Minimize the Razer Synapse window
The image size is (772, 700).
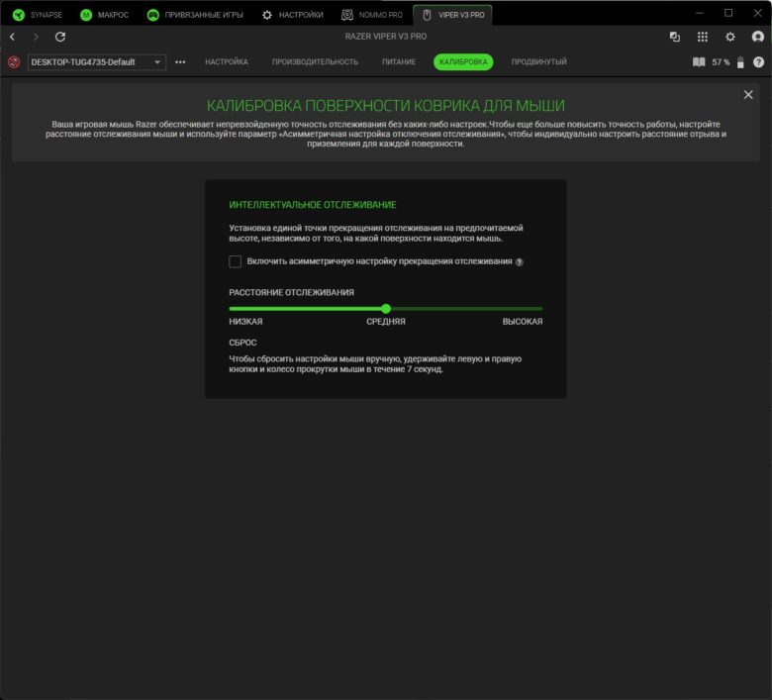[x=699, y=13]
